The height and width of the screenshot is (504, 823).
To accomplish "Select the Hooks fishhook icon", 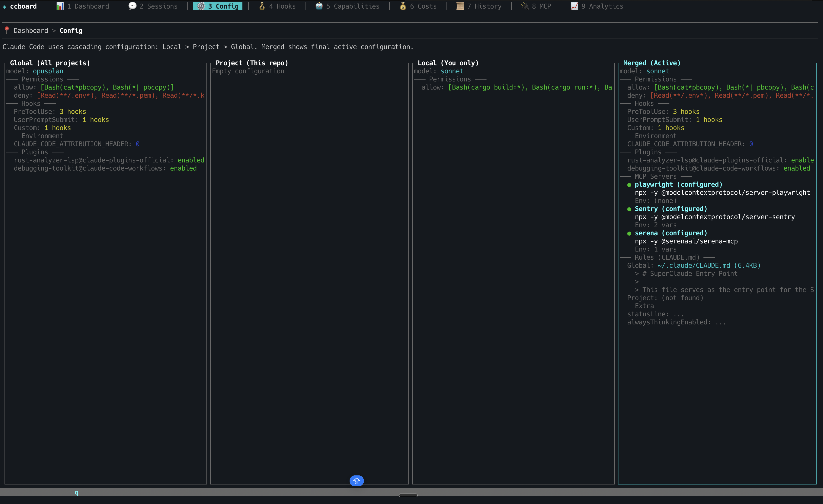I will pyautogui.click(x=262, y=6).
